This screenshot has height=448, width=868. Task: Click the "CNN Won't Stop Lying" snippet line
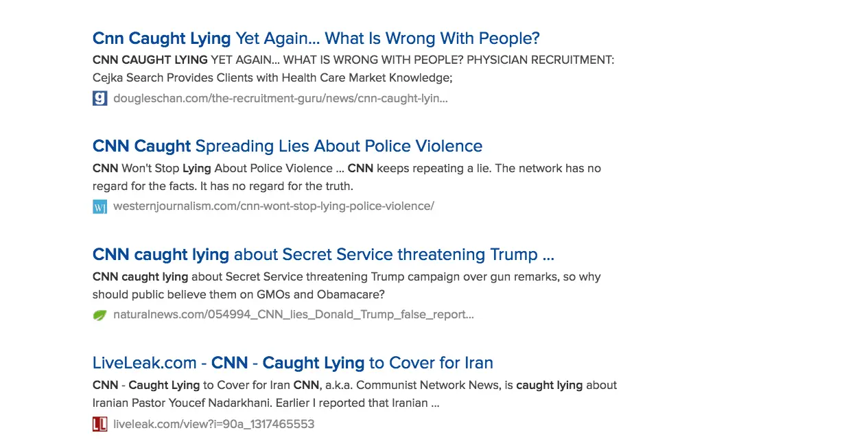tap(346, 168)
